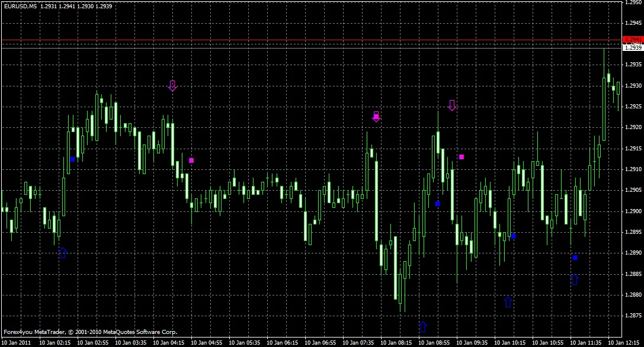Select the blue up arrow below 02:15 candles

[63, 252]
